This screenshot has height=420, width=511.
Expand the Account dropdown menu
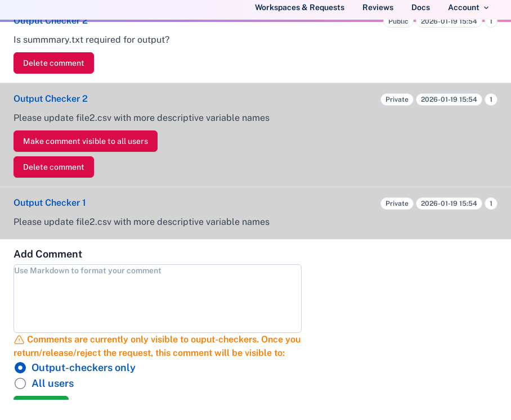(468, 7)
